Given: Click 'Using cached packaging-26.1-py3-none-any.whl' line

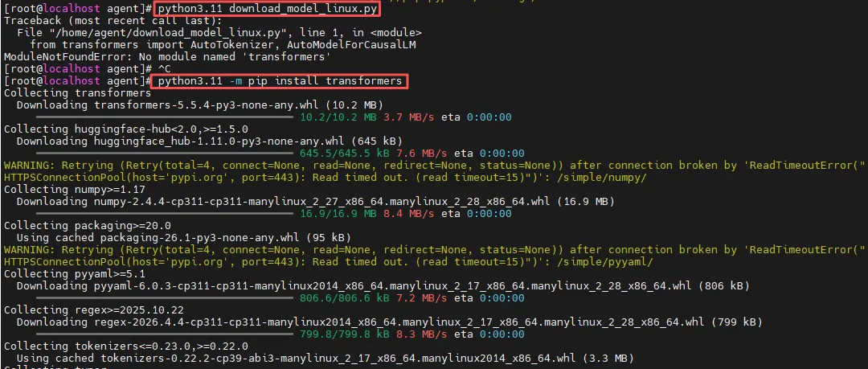Looking at the screenshot, I should point(184,238).
